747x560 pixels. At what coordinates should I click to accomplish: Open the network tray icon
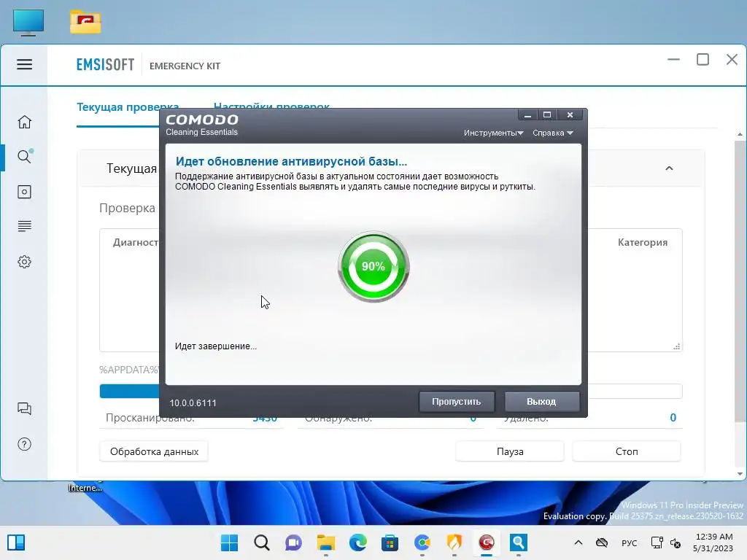click(657, 542)
